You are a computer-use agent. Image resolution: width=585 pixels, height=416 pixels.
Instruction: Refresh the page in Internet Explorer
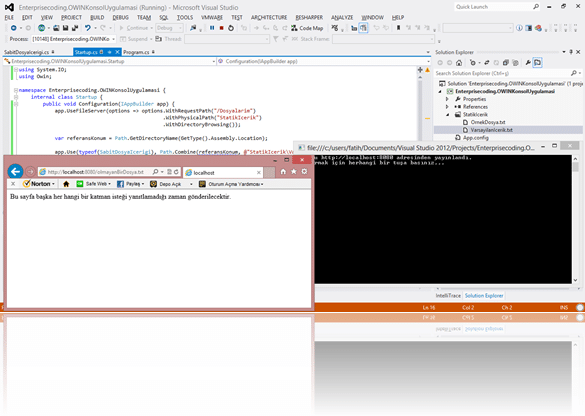(x=176, y=172)
